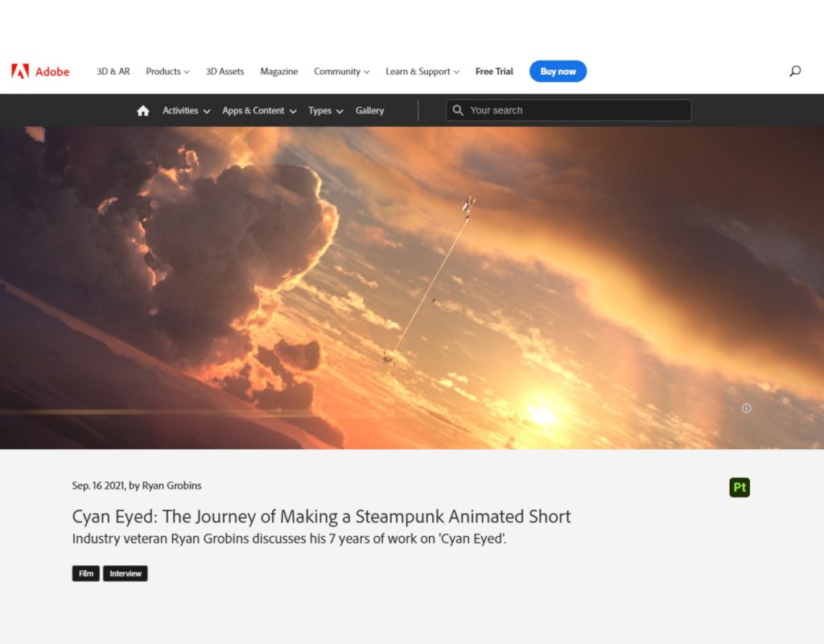
Task: Open the Types dropdown
Action: coord(326,110)
